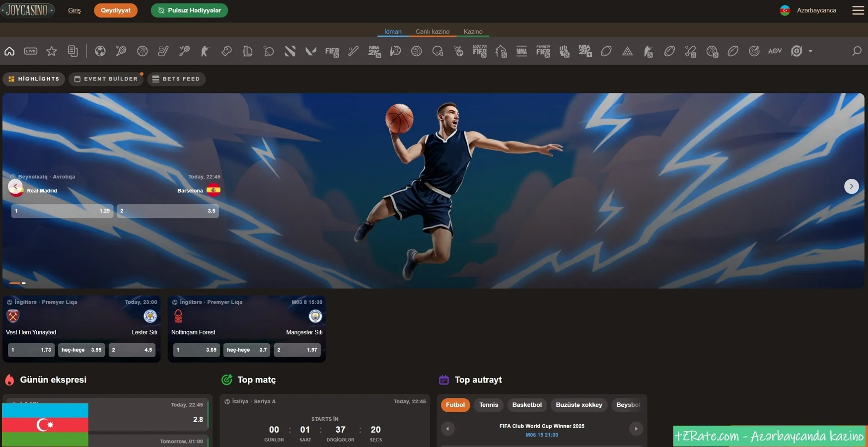Select the Valorant icon
The width and height of the screenshot is (868, 447).
311,51
